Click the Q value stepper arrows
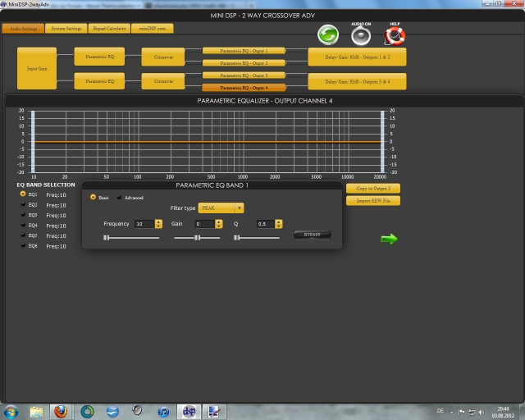 pos(279,224)
